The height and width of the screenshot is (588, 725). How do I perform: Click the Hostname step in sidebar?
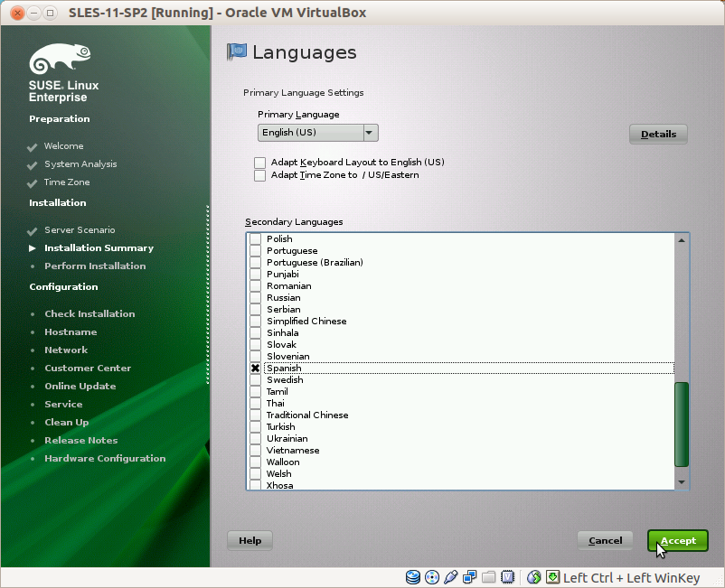(71, 332)
